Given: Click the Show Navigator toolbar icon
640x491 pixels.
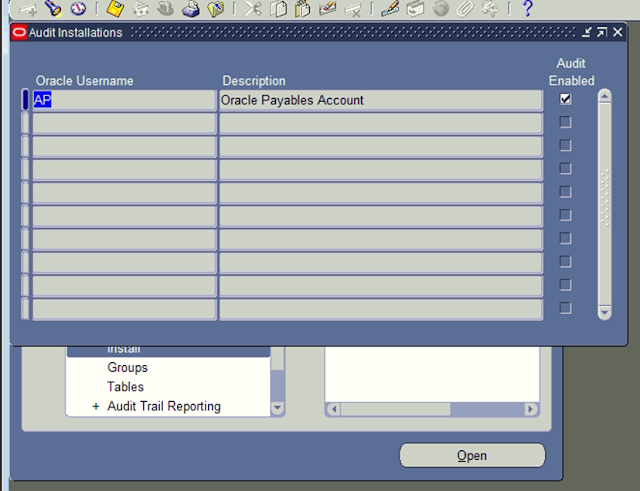Looking at the screenshot, I should point(78,9).
